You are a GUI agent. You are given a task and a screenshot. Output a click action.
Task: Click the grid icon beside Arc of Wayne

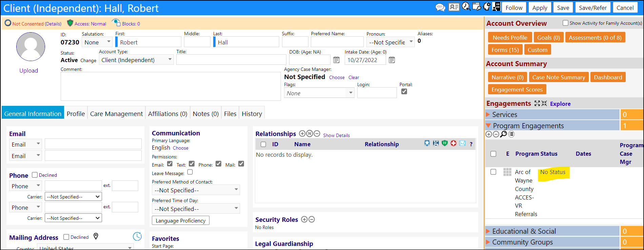pyautogui.click(x=507, y=172)
